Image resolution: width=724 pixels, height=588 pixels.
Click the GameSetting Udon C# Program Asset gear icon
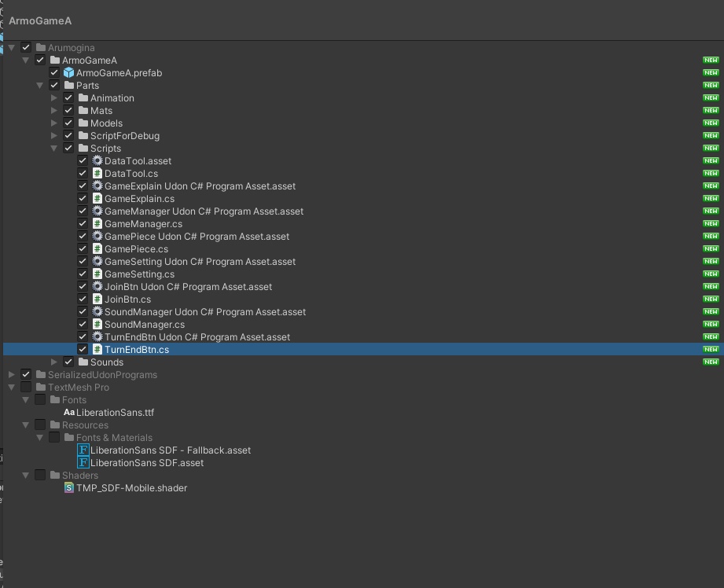click(x=97, y=261)
